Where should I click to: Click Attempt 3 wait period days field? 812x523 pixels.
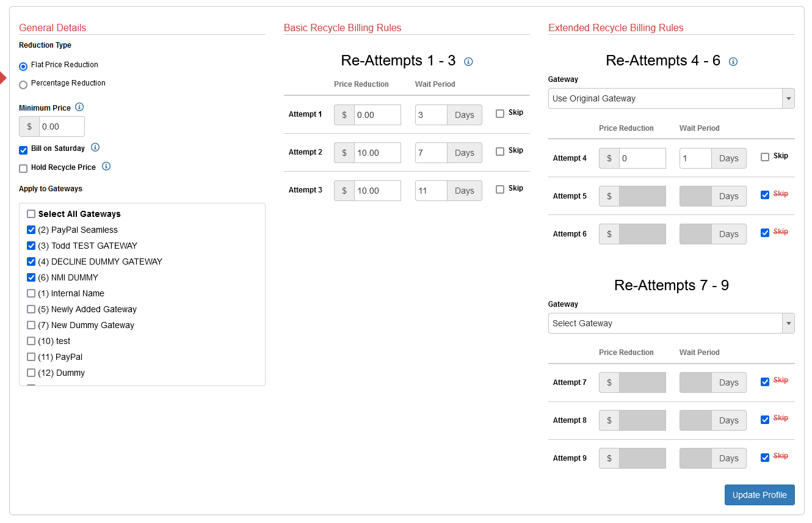coord(431,191)
